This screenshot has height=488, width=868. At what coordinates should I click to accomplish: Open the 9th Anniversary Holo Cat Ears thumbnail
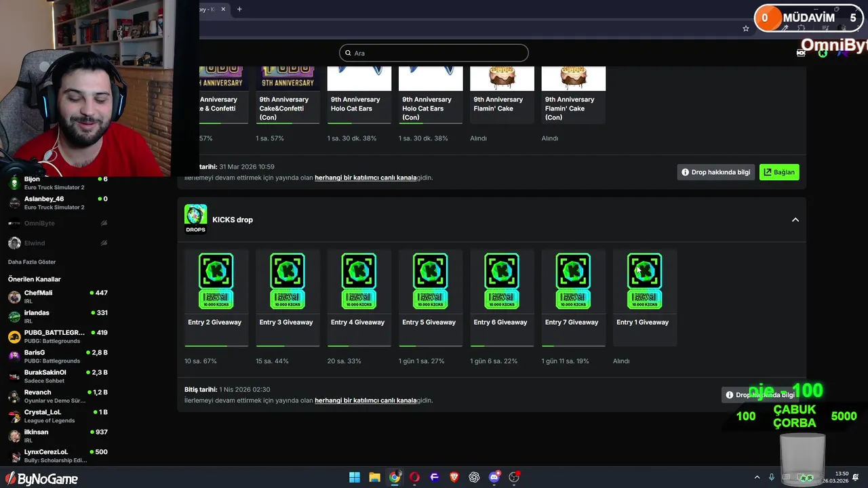(x=359, y=78)
